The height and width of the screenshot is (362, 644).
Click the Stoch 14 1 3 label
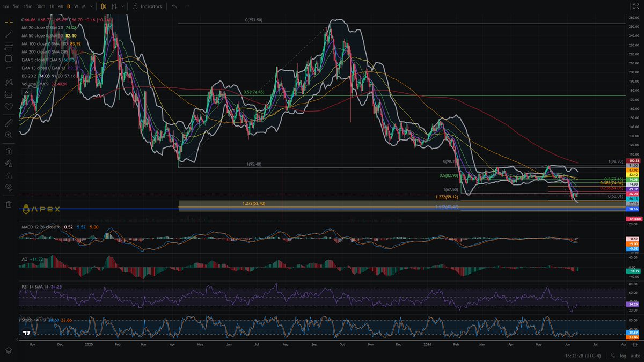coord(33,320)
